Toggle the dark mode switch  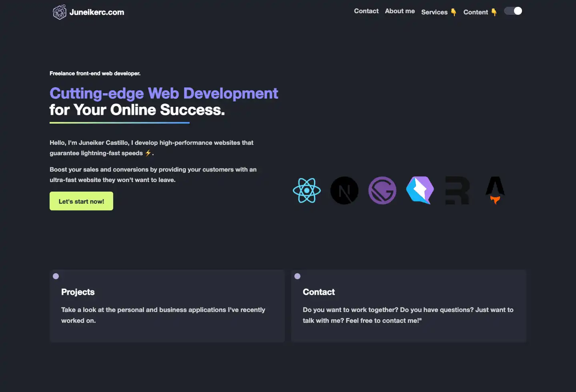pyautogui.click(x=513, y=11)
